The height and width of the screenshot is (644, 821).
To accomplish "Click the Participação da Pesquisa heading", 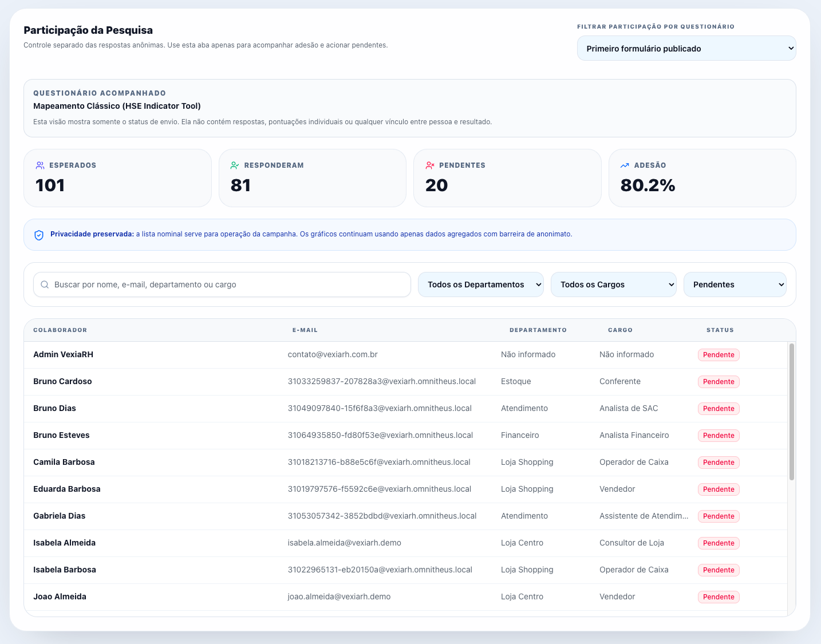I will tap(88, 30).
